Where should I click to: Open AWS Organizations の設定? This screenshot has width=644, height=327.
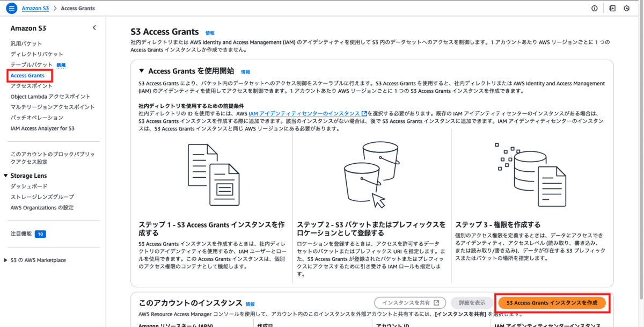click(x=42, y=208)
